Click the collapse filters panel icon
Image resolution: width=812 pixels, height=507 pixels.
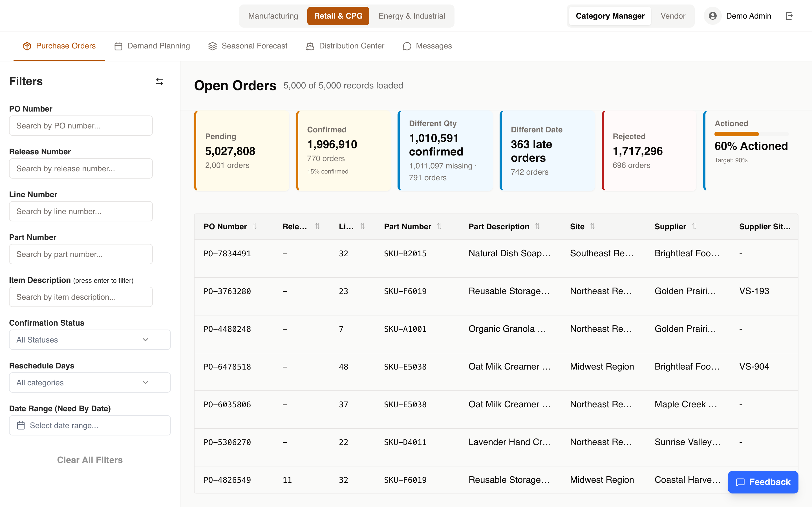[159, 81]
